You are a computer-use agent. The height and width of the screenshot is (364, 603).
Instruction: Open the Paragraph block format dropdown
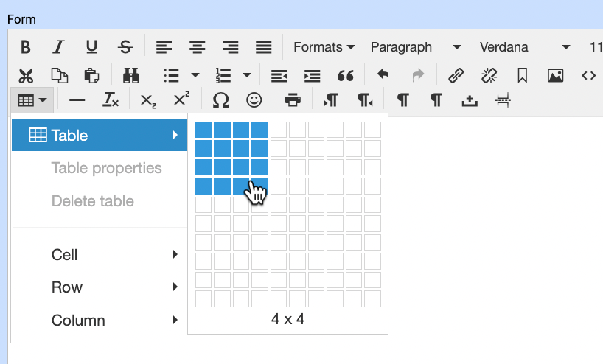416,47
